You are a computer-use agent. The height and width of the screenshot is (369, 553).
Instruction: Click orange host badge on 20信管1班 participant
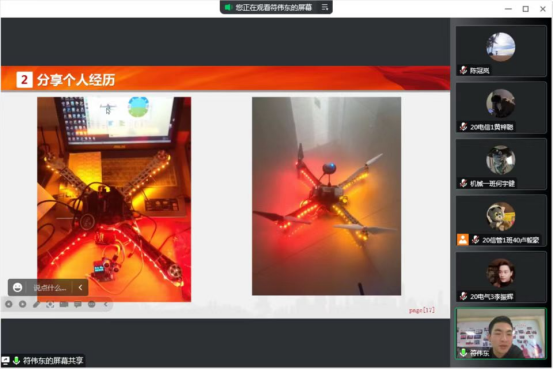coord(462,240)
